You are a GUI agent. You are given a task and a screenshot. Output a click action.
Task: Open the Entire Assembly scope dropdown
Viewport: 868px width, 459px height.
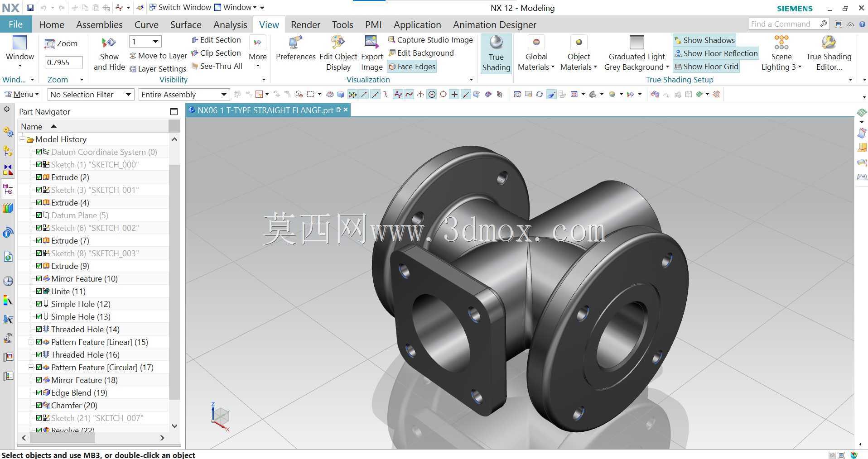[x=184, y=94]
